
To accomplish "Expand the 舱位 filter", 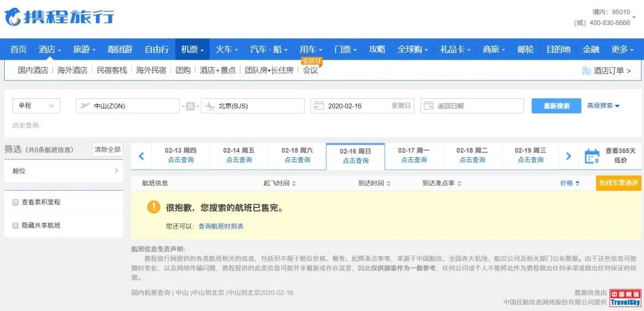I will coord(63,171).
